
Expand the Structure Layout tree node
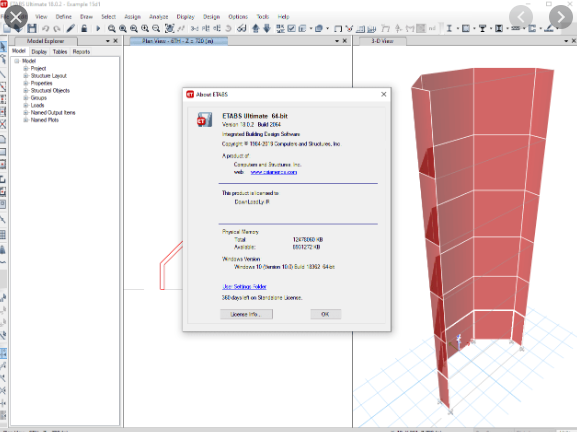coord(26,76)
